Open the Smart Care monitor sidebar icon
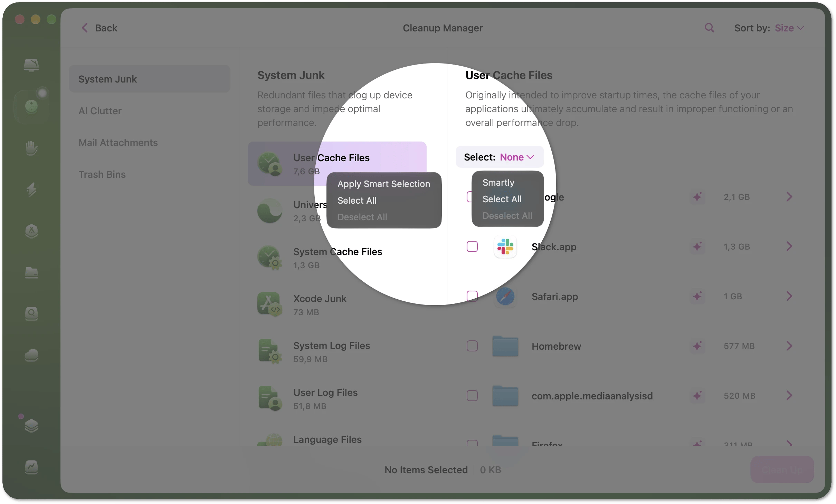 [x=31, y=65]
